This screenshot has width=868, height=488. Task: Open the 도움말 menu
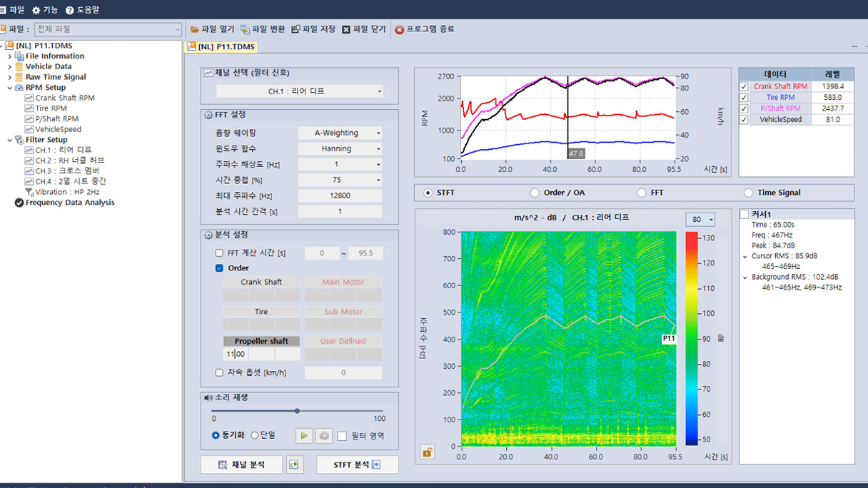(82, 10)
